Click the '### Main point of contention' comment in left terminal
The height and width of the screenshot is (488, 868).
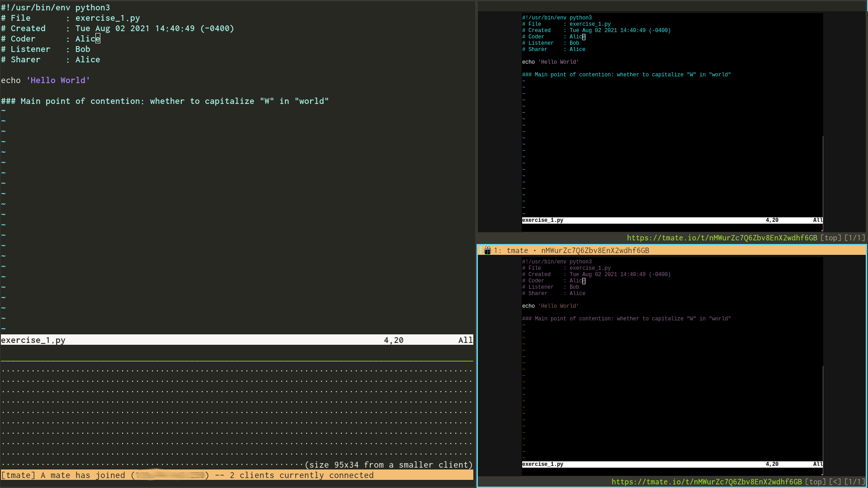(x=165, y=101)
